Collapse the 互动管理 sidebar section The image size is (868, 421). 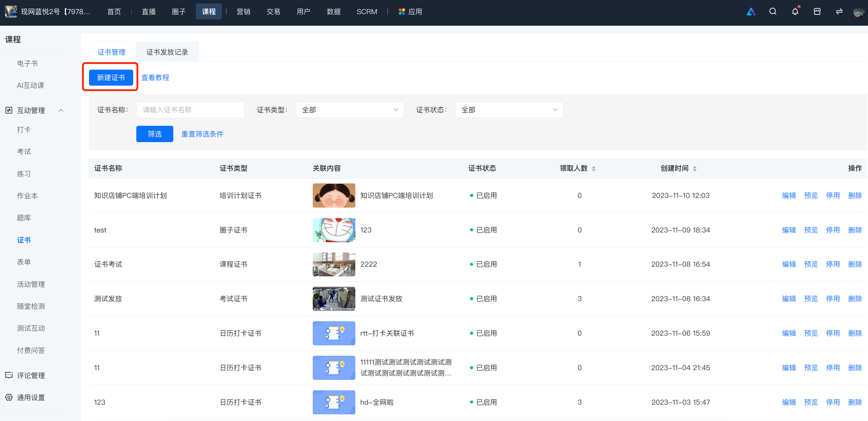coord(61,110)
